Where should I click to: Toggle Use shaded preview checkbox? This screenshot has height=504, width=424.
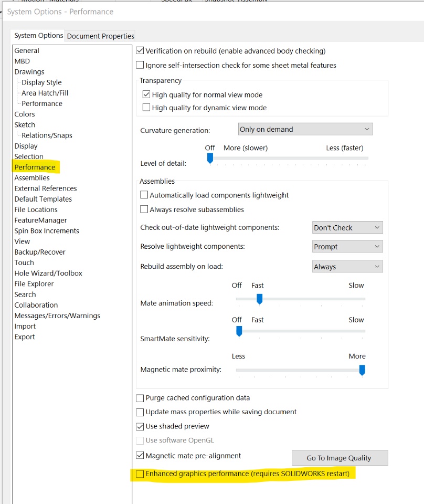tap(140, 426)
